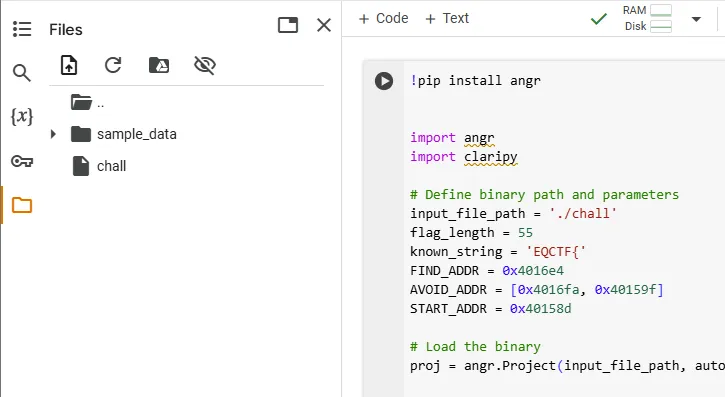Toggle show hidden files eye icon

pyautogui.click(x=205, y=65)
